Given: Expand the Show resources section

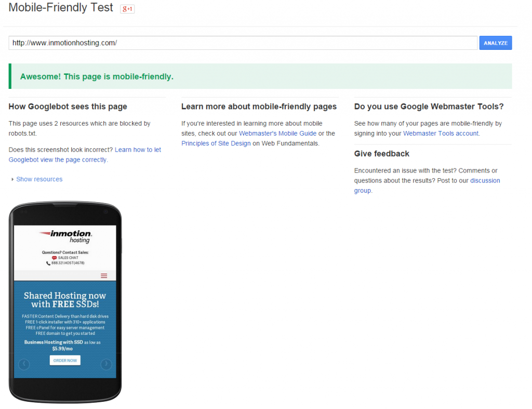Looking at the screenshot, I should (39, 179).
